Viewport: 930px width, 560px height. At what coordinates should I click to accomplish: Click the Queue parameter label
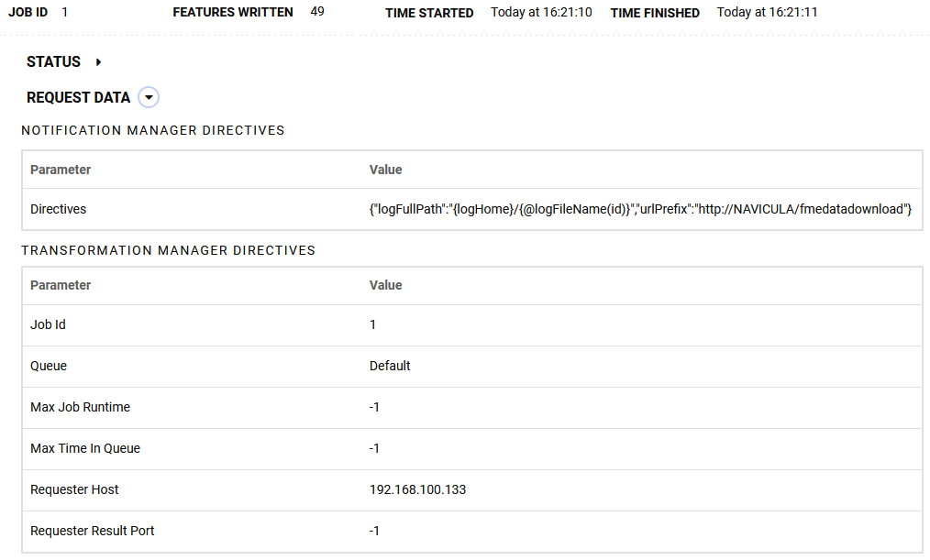(49, 366)
